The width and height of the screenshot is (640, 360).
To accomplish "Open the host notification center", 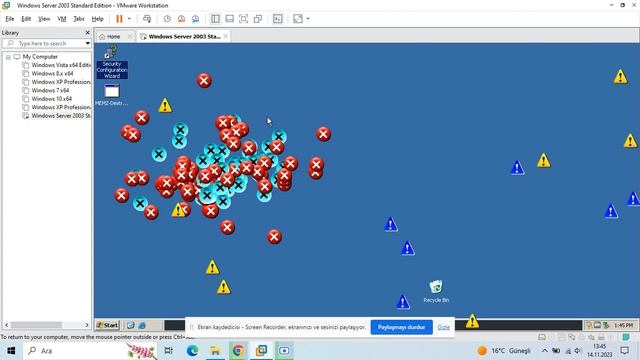I will (624, 351).
